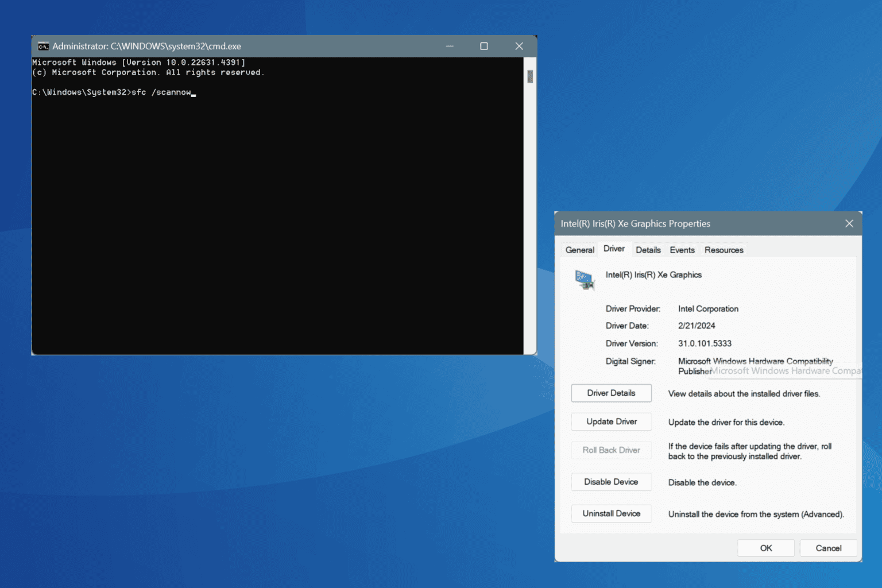Open the Details tab

coord(648,250)
